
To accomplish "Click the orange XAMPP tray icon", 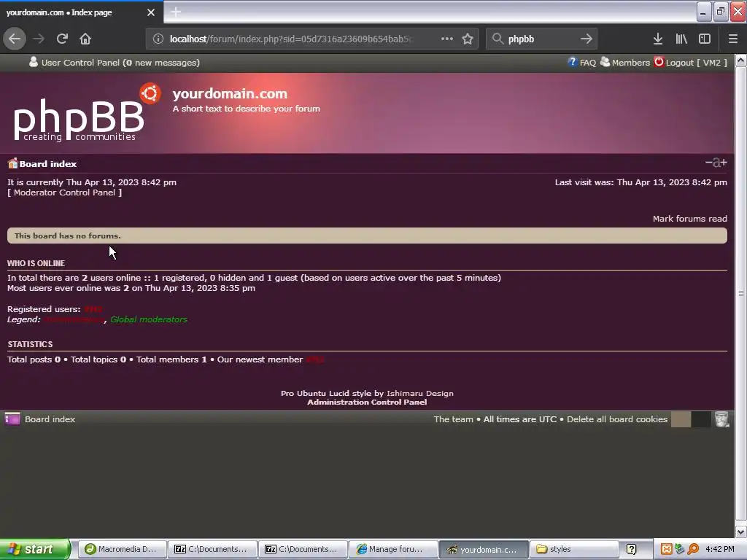I will click(x=667, y=549).
